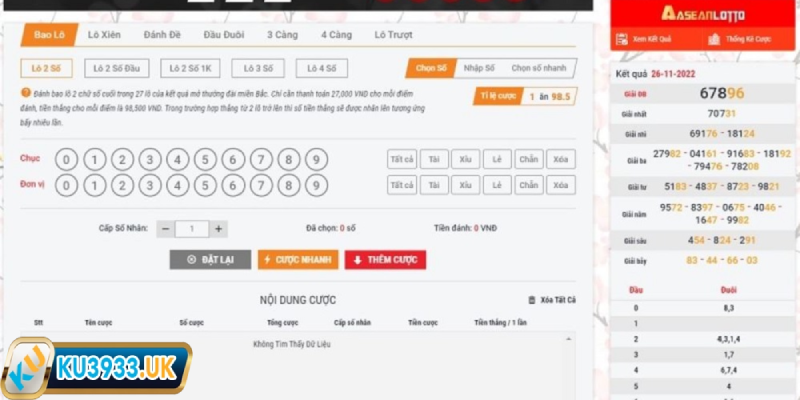This screenshot has height=400, width=800.
Task: Open the Đánh Đề tab
Action: pyautogui.click(x=162, y=35)
